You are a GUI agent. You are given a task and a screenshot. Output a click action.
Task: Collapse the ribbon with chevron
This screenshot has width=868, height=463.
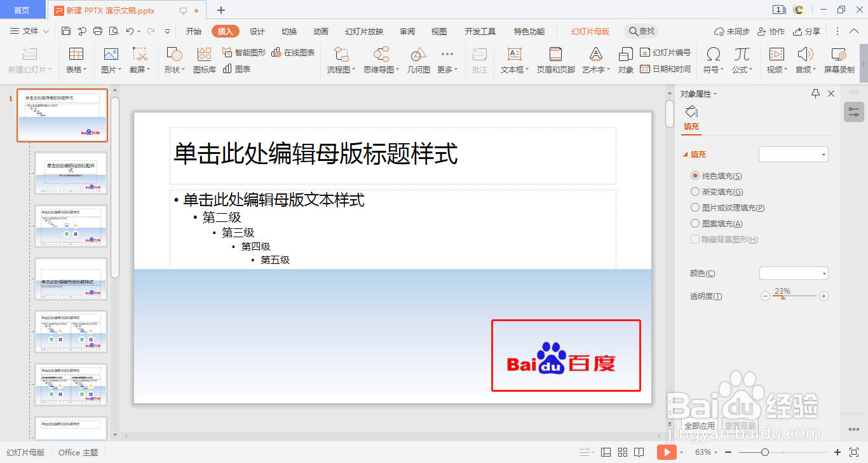(x=854, y=31)
